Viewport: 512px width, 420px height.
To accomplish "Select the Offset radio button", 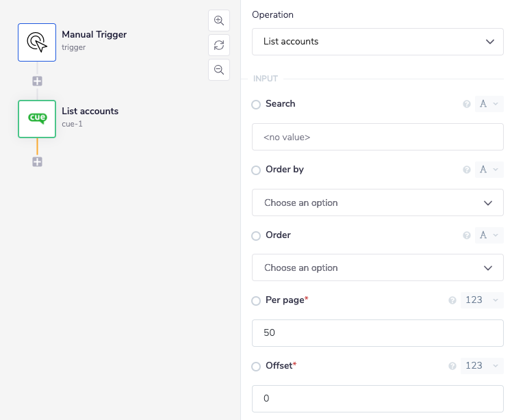I will click(x=256, y=367).
